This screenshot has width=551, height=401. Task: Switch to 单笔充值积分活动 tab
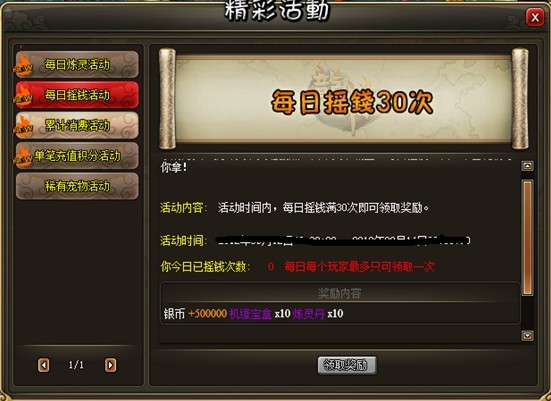[x=77, y=156]
